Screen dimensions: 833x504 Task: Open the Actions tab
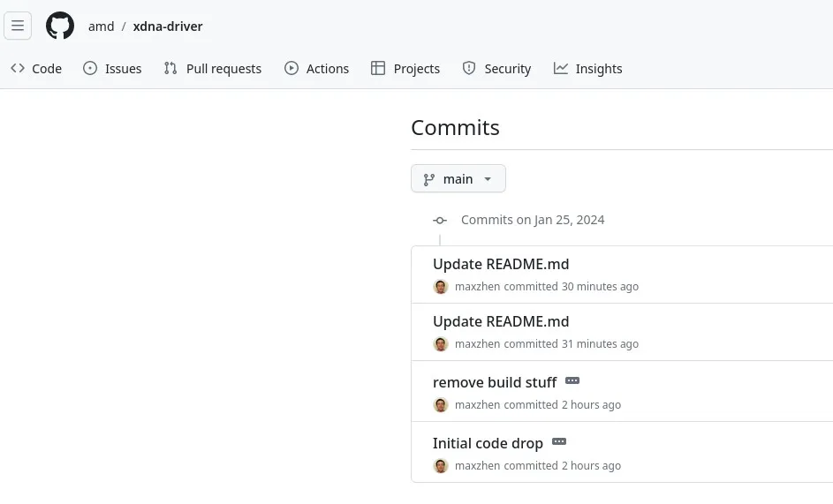click(x=316, y=69)
